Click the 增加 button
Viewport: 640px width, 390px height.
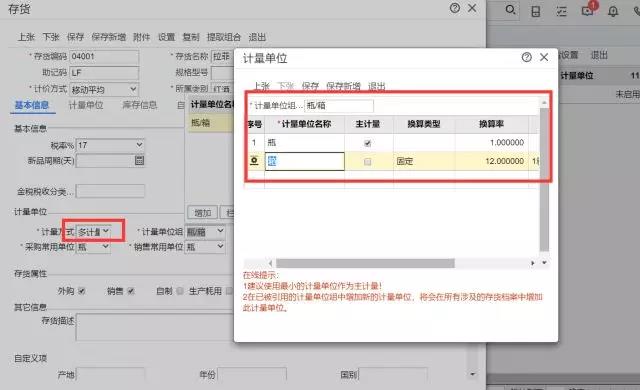point(202,213)
